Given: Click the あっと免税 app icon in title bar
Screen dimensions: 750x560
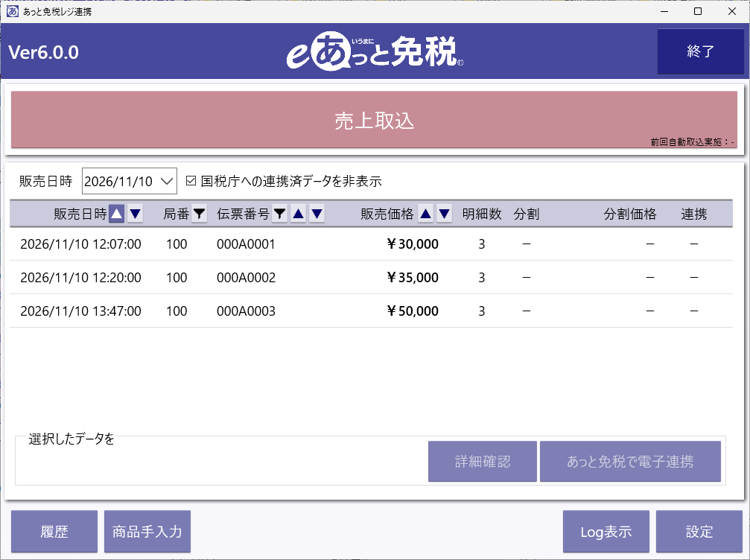Looking at the screenshot, I should click(x=13, y=11).
